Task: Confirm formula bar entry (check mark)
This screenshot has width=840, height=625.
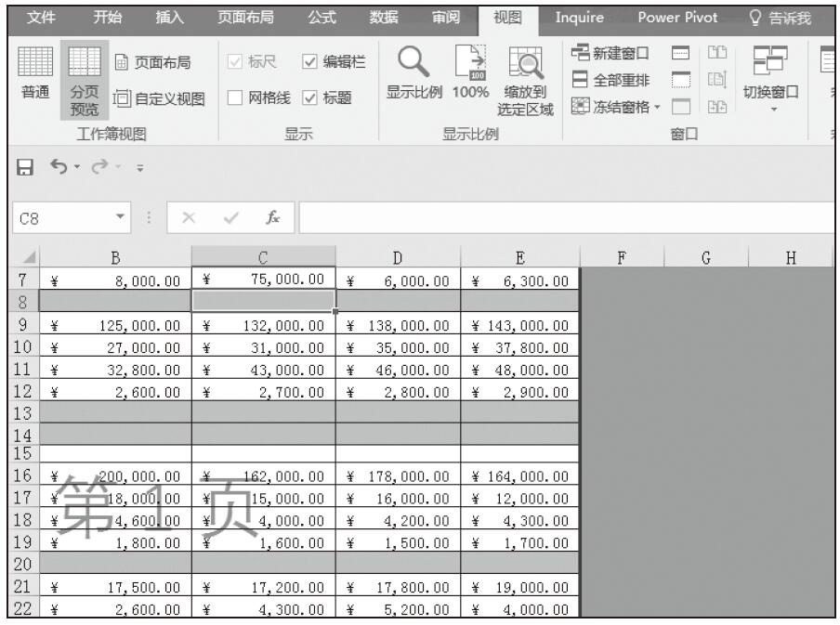Action: (230, 217)
